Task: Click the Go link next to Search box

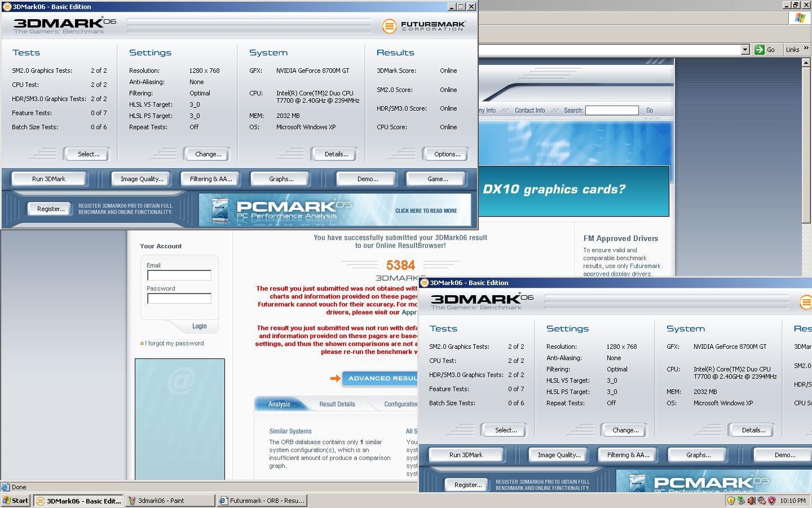Action: coord(650,111)
